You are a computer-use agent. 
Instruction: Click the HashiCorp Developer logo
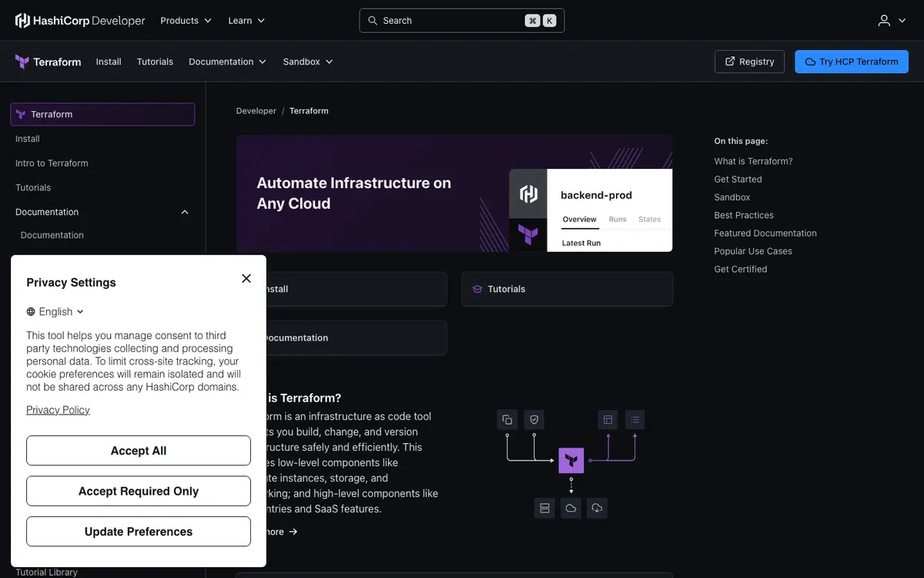pos(80,21)
